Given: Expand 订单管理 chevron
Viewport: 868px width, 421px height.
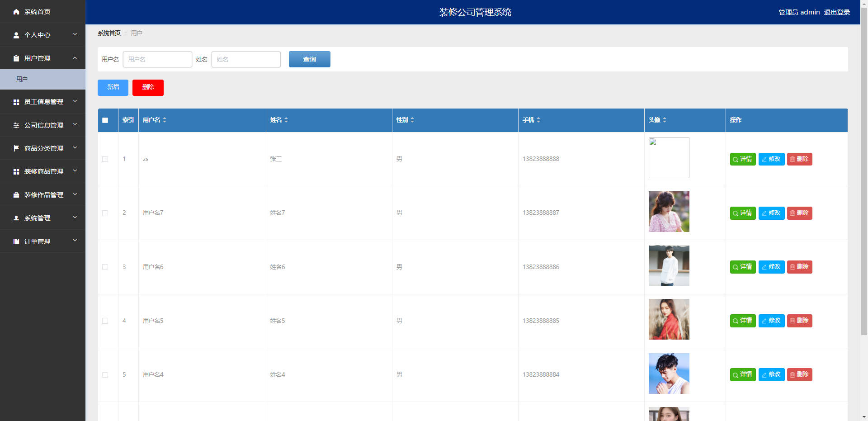Looking at the screenshot, I should [x=75, y=241].
